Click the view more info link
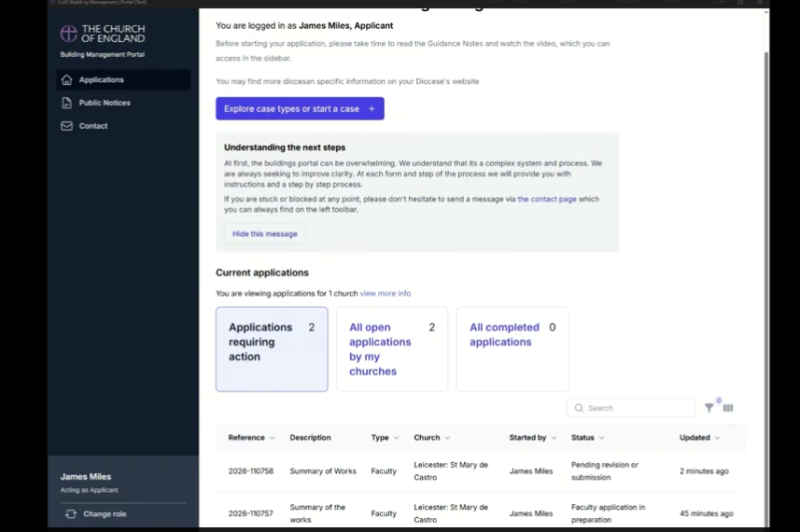This screenshot has width=800, height=532. [x=386, y=293]
